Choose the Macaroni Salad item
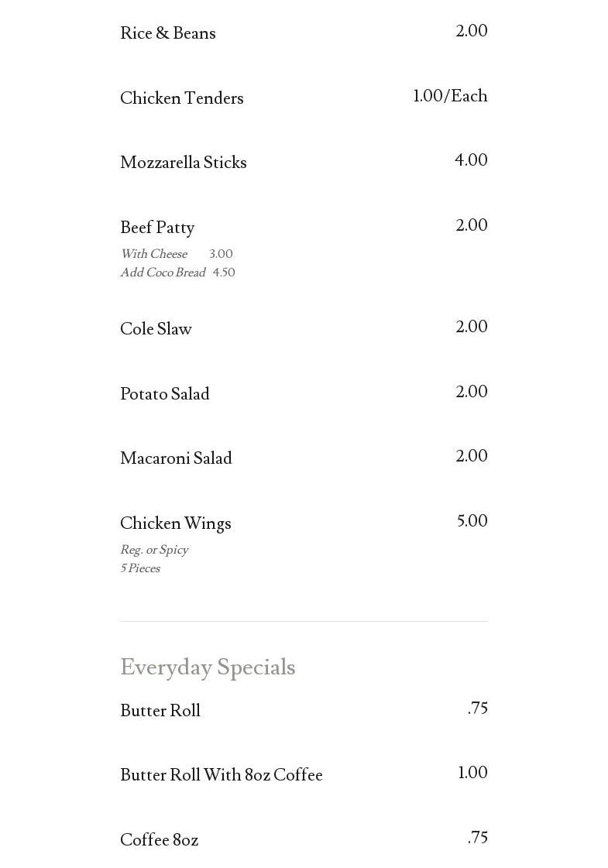Viewport: 608px width, 868px height. pyautogui.click(x=176, y=458)
